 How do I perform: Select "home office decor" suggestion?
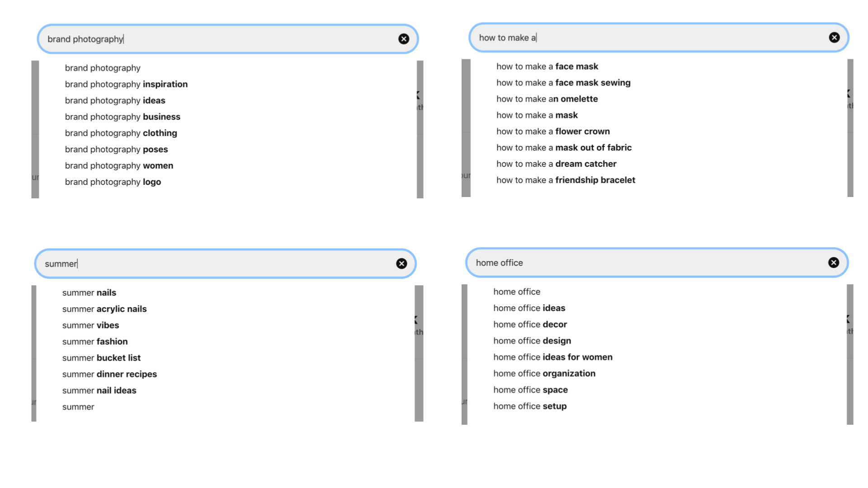click(530, 324)
